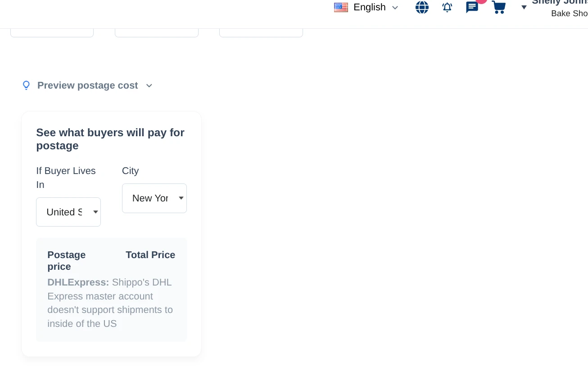Click the Bake Shop label
588x366 pixels.
click(569, 13)
